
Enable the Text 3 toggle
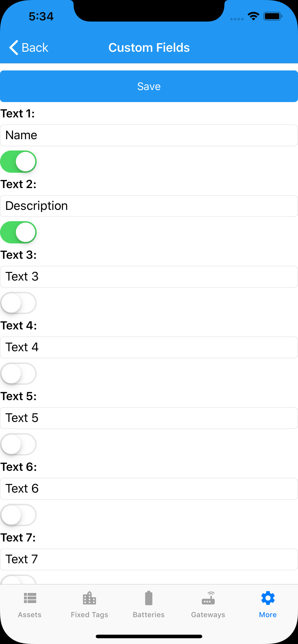pos(18,303)
